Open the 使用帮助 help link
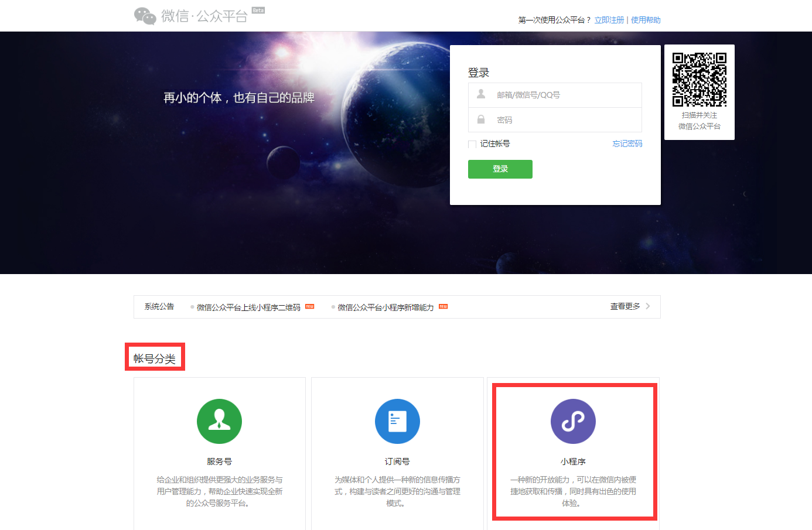This screenshot has width=812, height=530. (x=646, y=20)
